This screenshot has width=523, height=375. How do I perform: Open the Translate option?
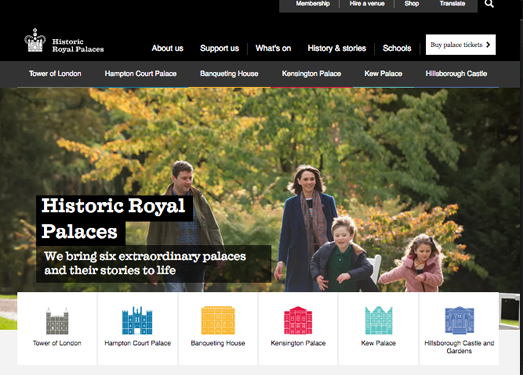point(452,4)
